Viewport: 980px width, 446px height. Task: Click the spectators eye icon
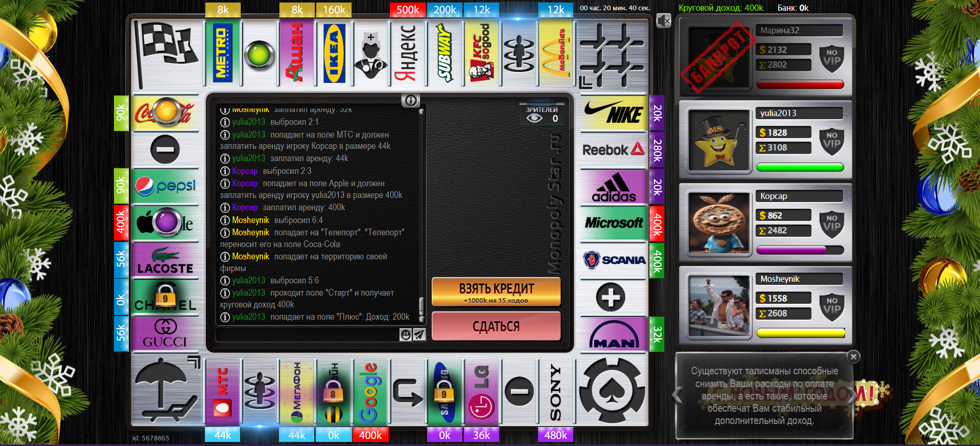pyautogui.click(x=534, y=118)
